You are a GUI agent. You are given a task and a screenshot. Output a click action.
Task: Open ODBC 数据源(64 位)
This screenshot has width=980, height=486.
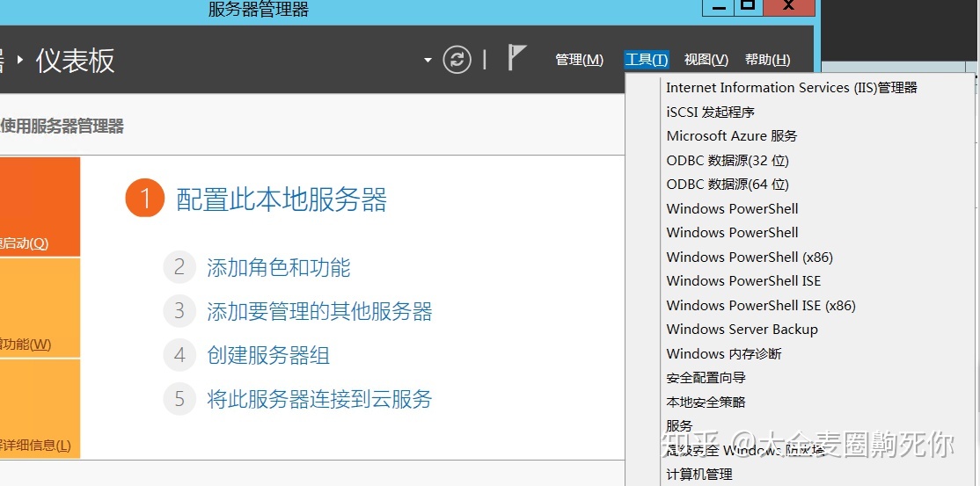click(728, 185)
